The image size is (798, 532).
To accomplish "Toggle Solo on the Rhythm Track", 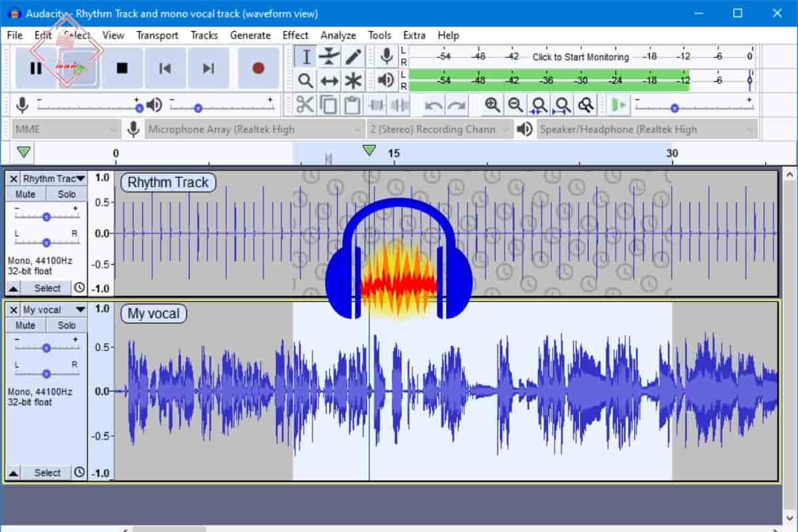I will click(x=66, y=194).
